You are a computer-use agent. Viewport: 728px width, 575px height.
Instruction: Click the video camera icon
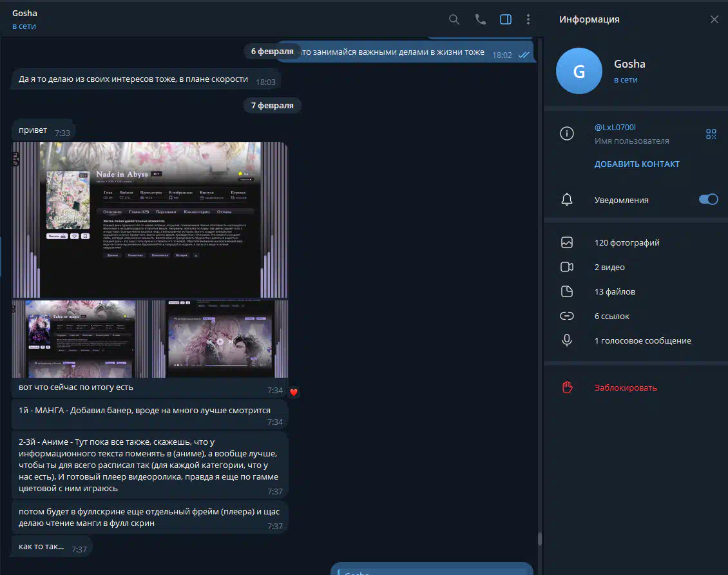click(567, 267)
